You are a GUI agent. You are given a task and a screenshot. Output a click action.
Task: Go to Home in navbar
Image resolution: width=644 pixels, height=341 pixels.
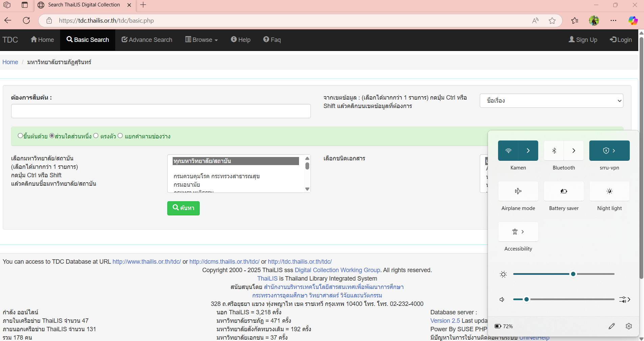42,40
